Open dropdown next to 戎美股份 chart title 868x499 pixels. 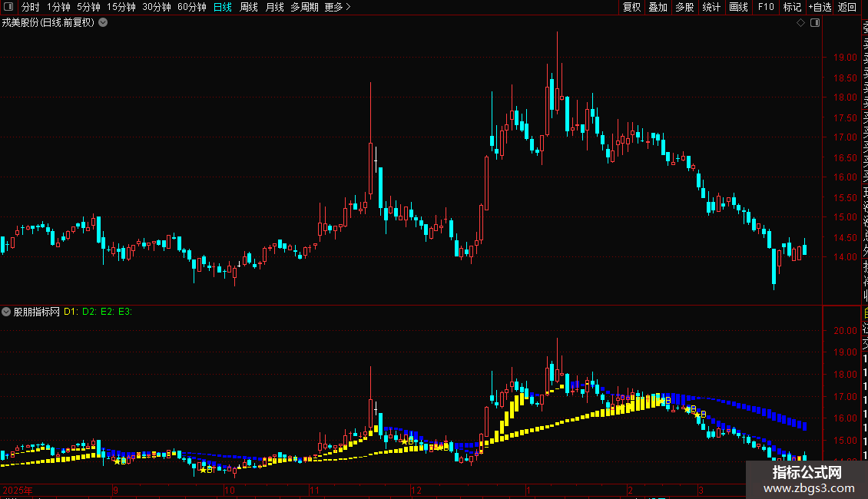(x=103, y=23)
